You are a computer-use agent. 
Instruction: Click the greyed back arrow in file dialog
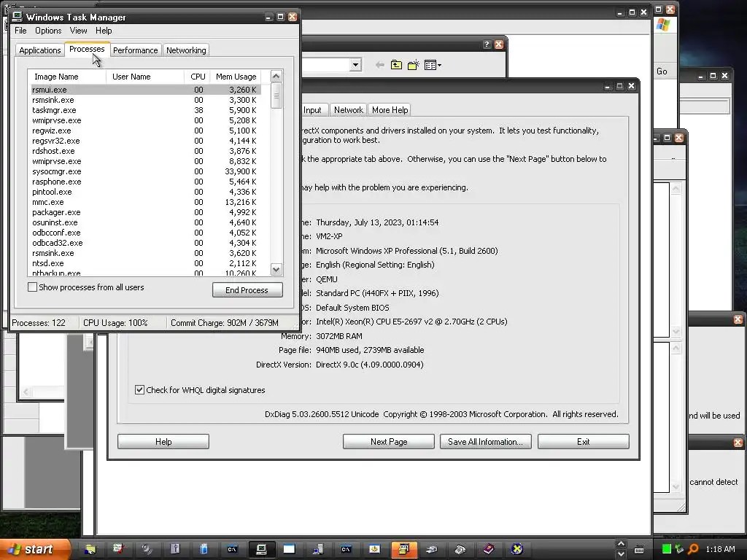click(x=379, y=65)
